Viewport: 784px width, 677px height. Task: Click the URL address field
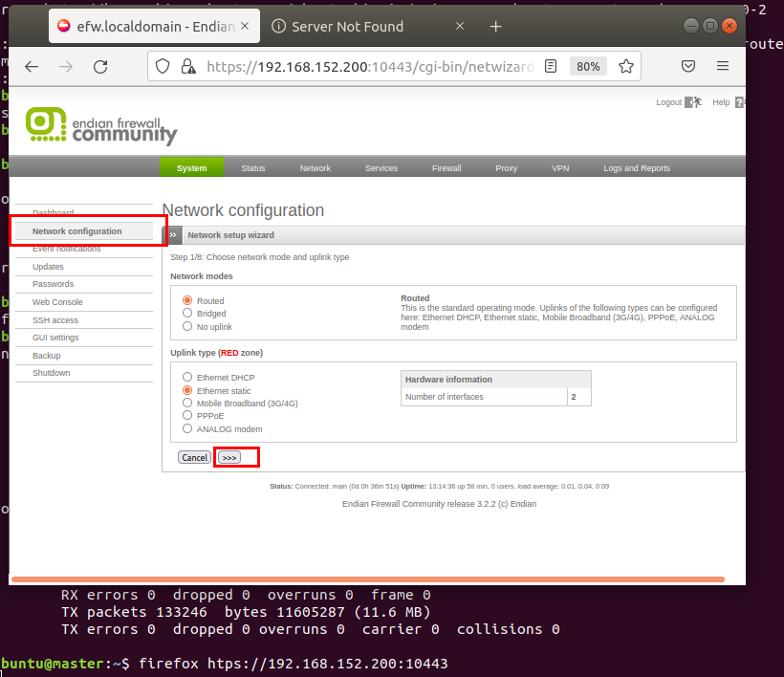pyautogui.click(x=369, y=67)
